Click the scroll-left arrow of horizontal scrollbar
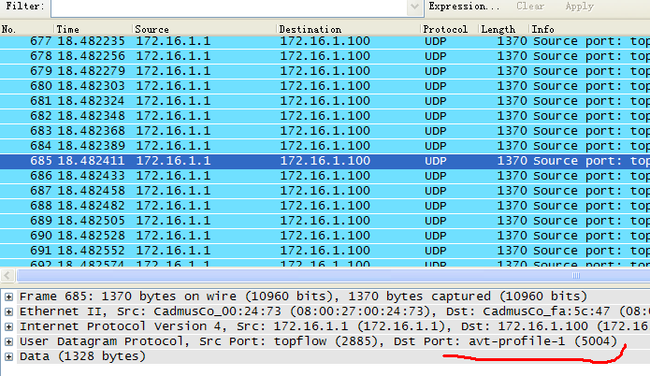The image size is (650, 376). 7,275
